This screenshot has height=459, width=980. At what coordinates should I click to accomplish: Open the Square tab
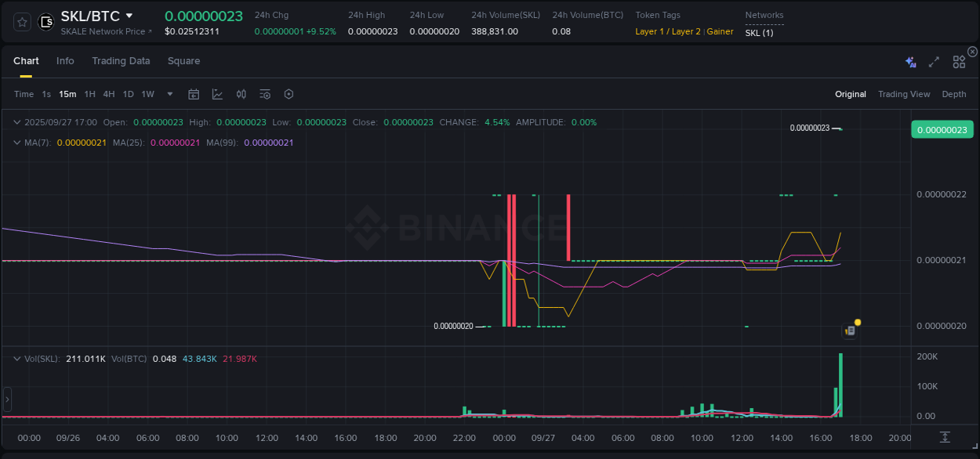tap(183, 60)
